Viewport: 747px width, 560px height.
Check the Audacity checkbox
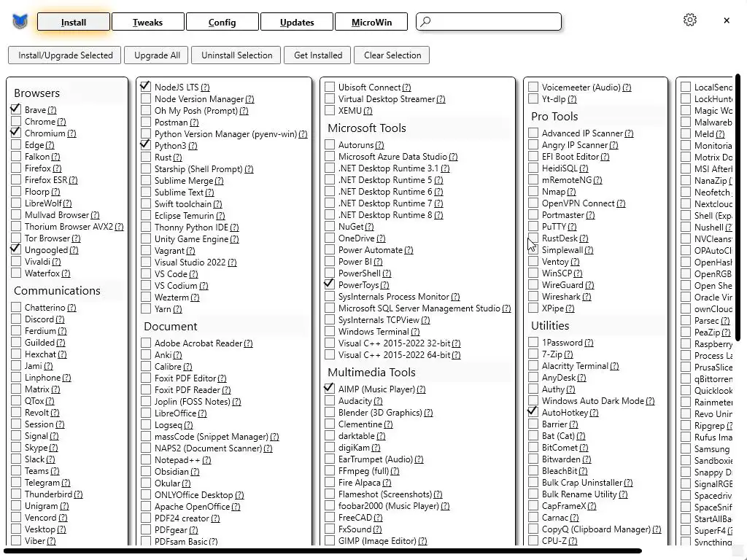329,401
